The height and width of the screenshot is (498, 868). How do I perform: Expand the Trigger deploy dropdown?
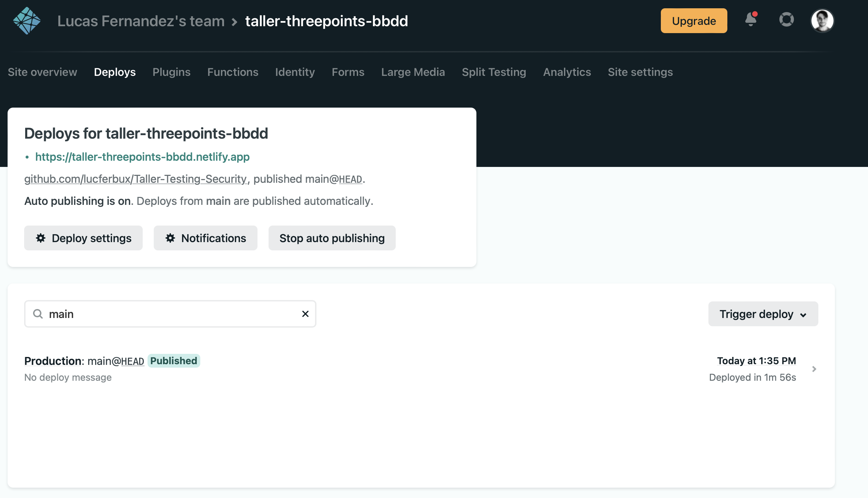(x=763, y=314)
